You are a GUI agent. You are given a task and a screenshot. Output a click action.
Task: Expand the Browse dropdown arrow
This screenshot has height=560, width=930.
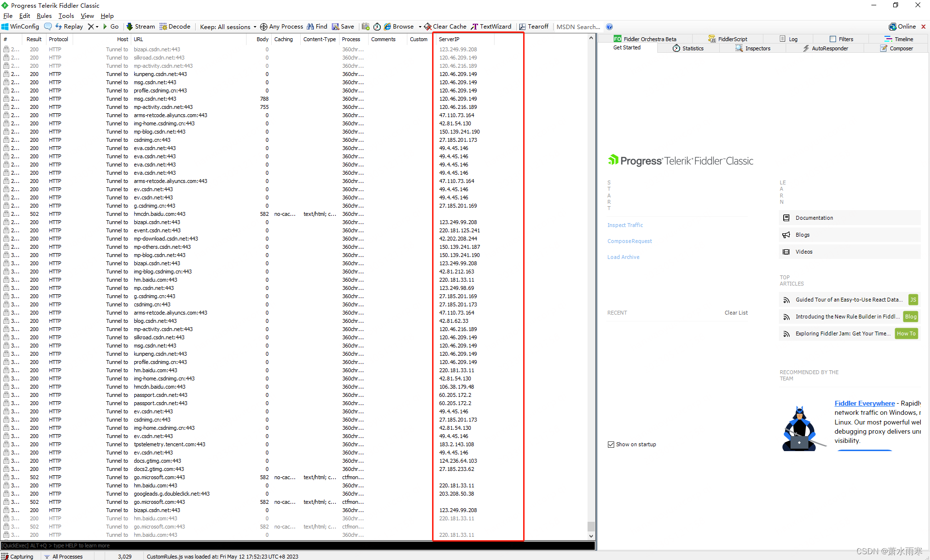(x=420, y=27)
